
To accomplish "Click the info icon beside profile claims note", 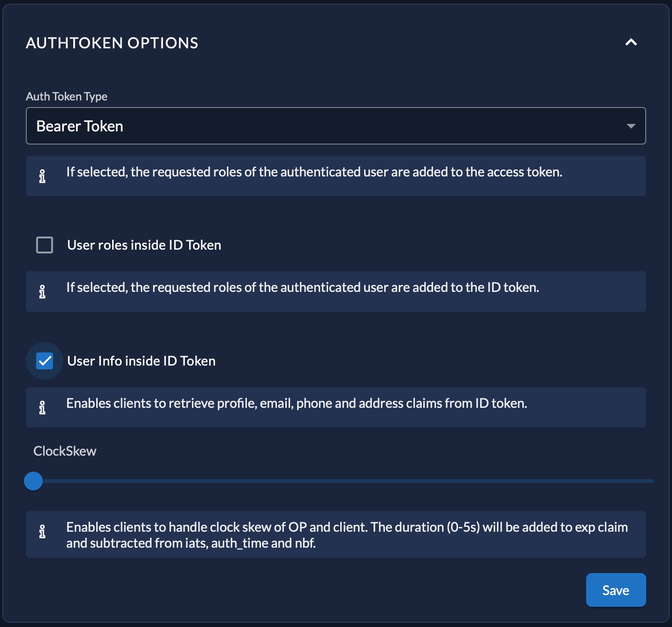I will click(42, 407).
